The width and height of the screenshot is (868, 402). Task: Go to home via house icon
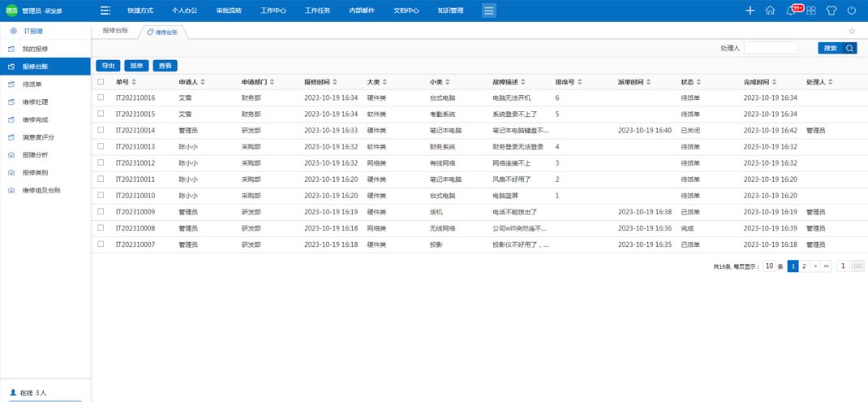pos(770,11)
